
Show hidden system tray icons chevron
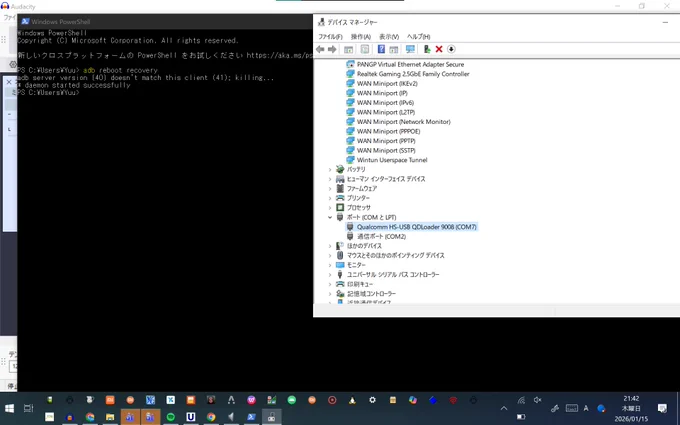(x=504, y=408)
